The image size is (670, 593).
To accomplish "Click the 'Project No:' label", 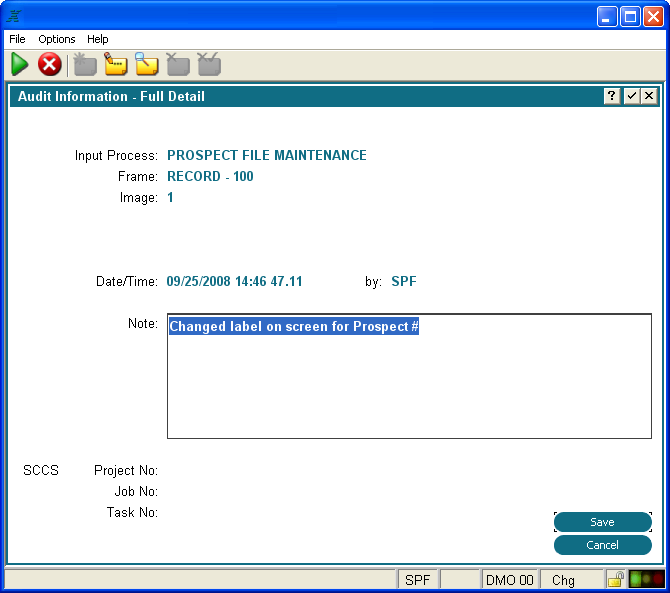I will 126,470.
